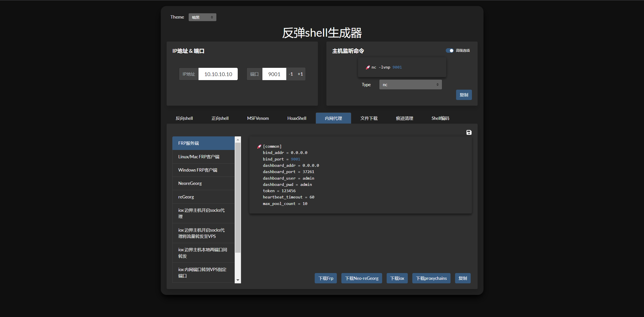Click the dashboard_pwd = admin line
Image resolution: width=644 pixels, height=317 pixels.
click(x=287, y=185)
